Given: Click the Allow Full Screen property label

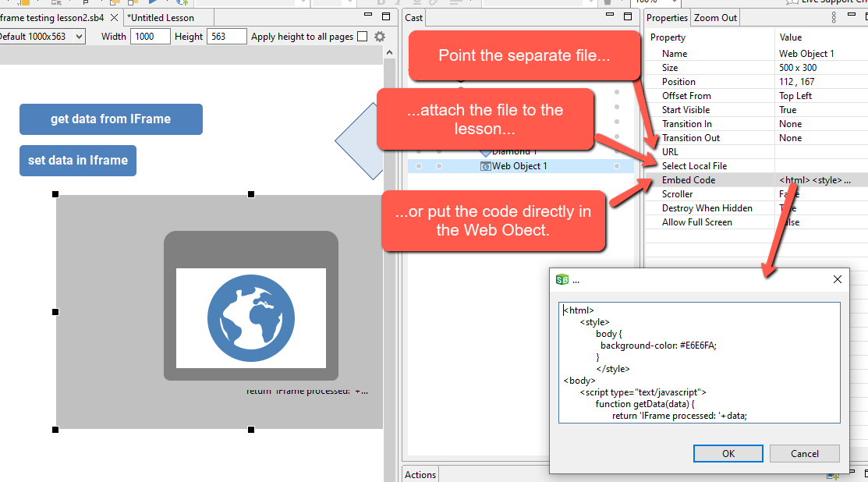Looking at the screenshot, I should click(697, 222).
